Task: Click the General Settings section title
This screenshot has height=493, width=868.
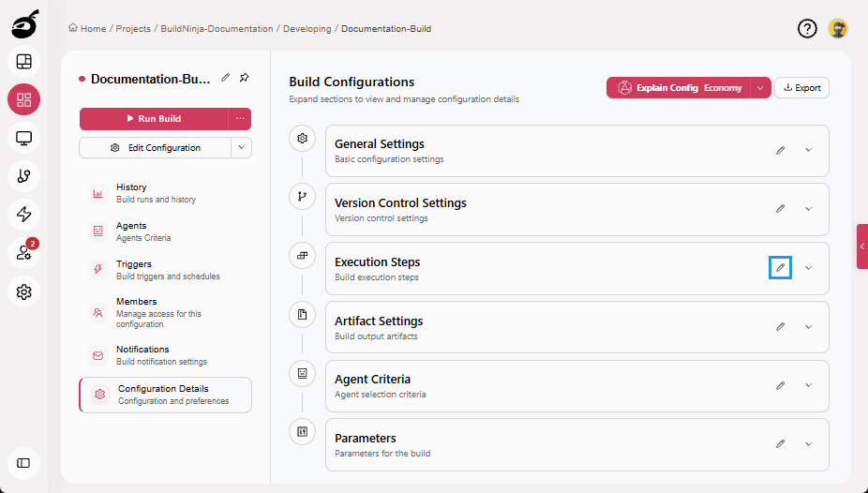Action: tap(380, 143)
